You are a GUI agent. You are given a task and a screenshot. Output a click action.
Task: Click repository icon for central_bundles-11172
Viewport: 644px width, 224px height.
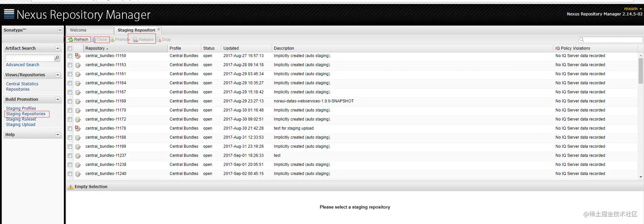(x=78, y=120)
